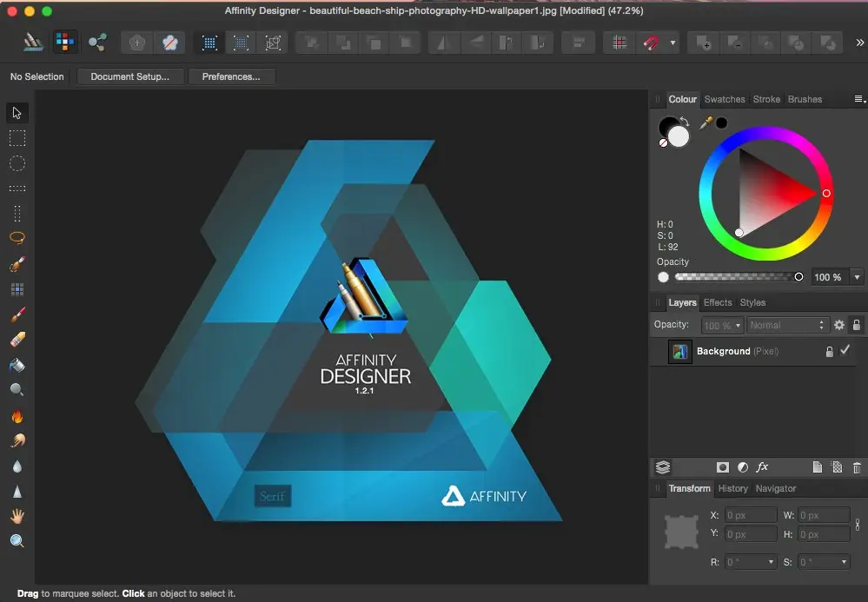Delete the layer with trash icon
The image size is (868, 602).
point(857,467)
